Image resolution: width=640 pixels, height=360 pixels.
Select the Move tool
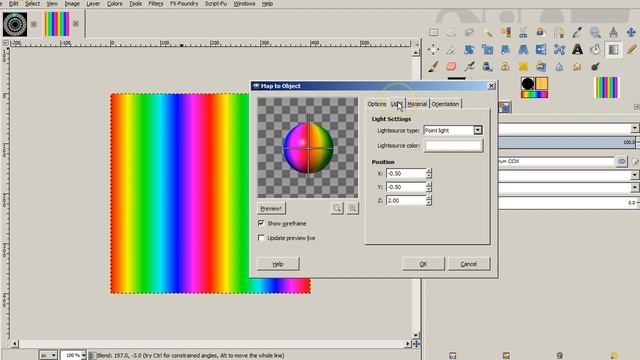(631, 32)
